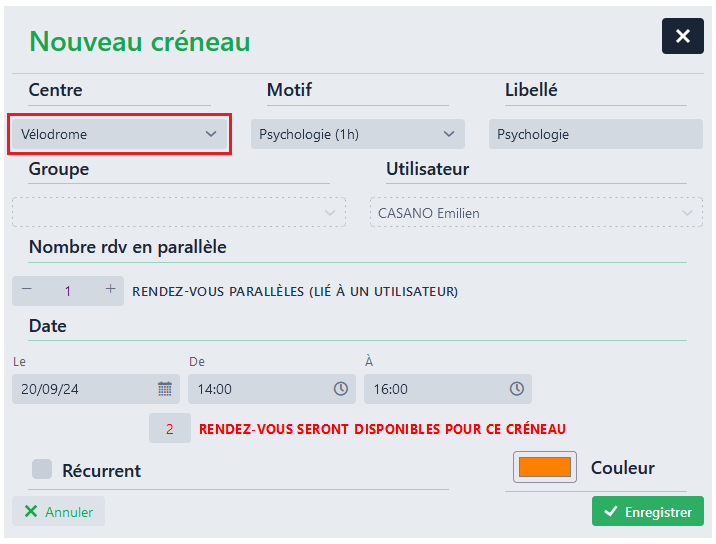Enable the Récurrent checkbox
This screenshot has height=544, width=716.
[x=42, y=469]
